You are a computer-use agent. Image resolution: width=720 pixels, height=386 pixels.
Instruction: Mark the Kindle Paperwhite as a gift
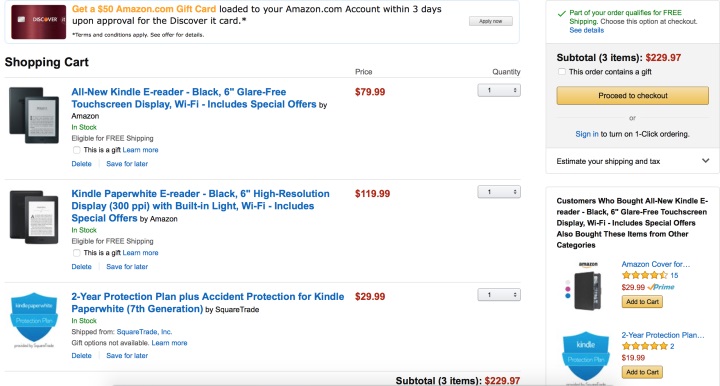[x=77, y=253]
